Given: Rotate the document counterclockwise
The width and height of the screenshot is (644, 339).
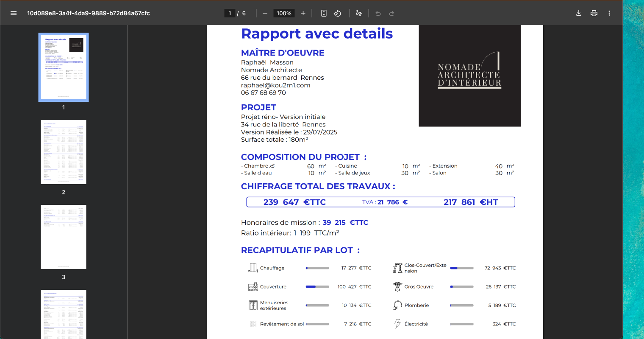Looking at the screenshot, I should (337, 13).
